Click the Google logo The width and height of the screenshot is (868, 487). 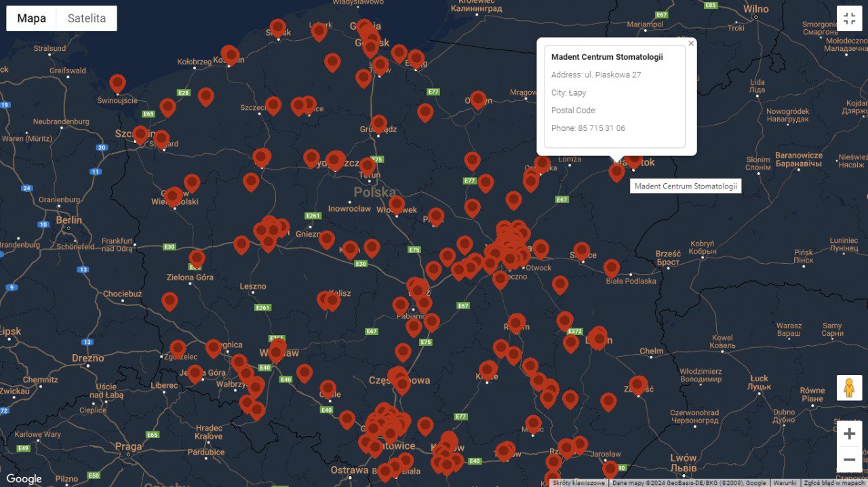point(24,479)
